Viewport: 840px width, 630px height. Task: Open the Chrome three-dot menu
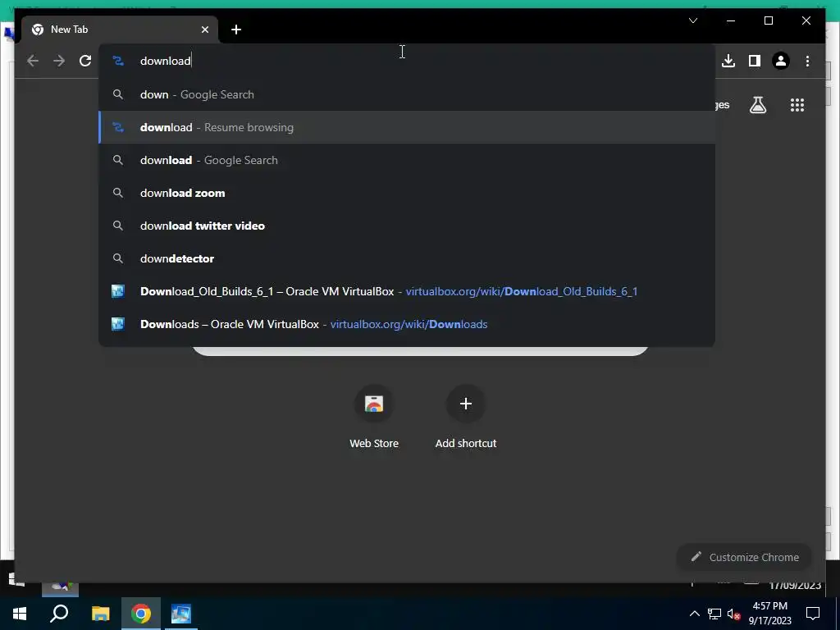coord(807,61)
